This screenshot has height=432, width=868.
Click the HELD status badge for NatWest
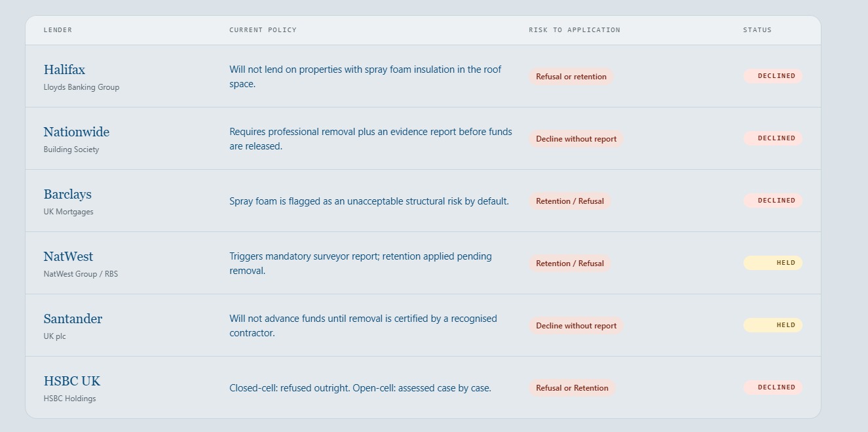[x=773, y=263]
